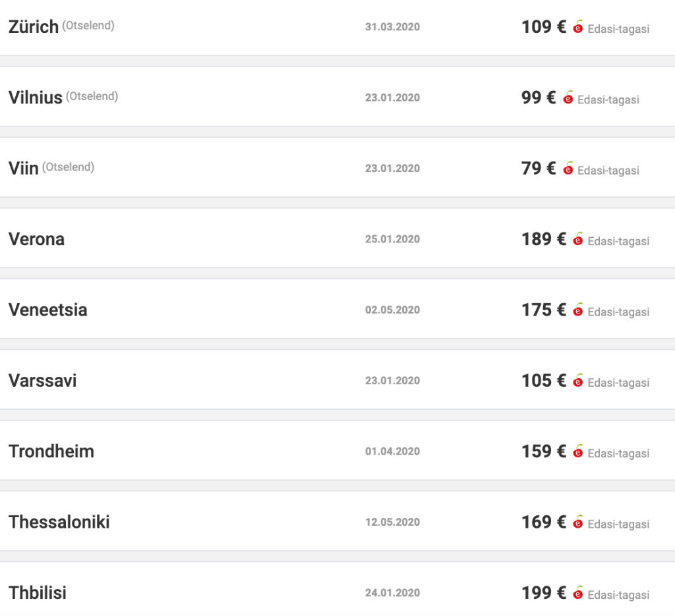Screen dimensions: 675x616
Task: Click the cherry icon in the Thessaloniki row
Action: tap(578, 522)
